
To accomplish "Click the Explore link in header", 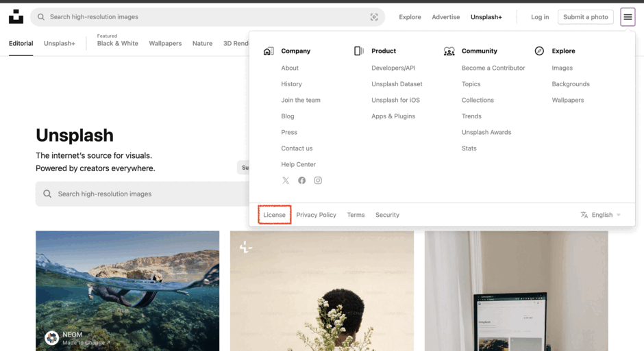I will pyautogui.click(x=410, y=17).
